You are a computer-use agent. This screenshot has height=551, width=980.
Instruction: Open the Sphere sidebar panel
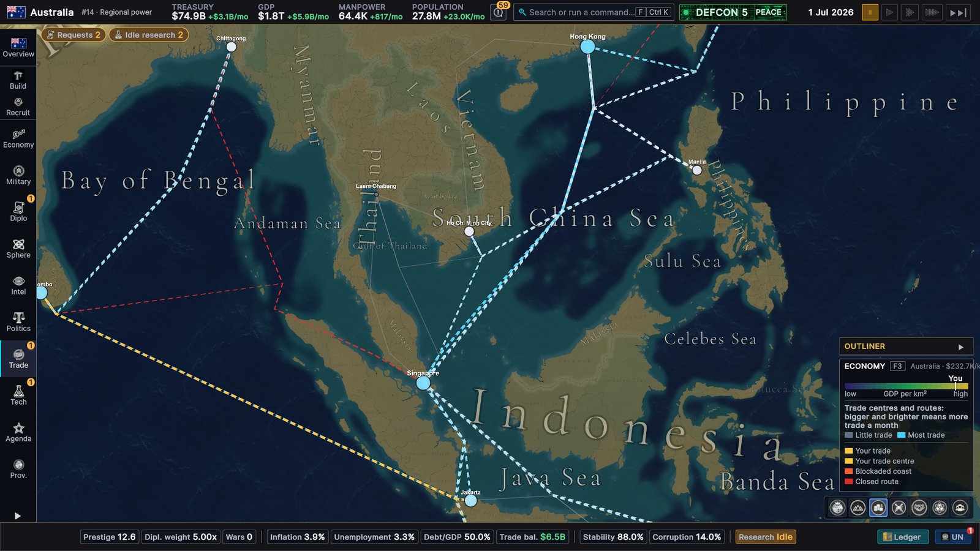[x=18, y=249]
